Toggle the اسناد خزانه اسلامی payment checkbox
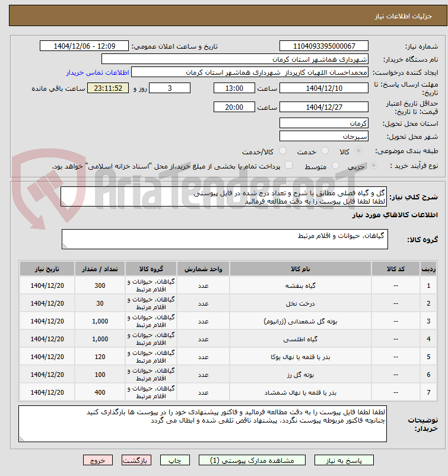448x476 pixels. pos(288,165)
